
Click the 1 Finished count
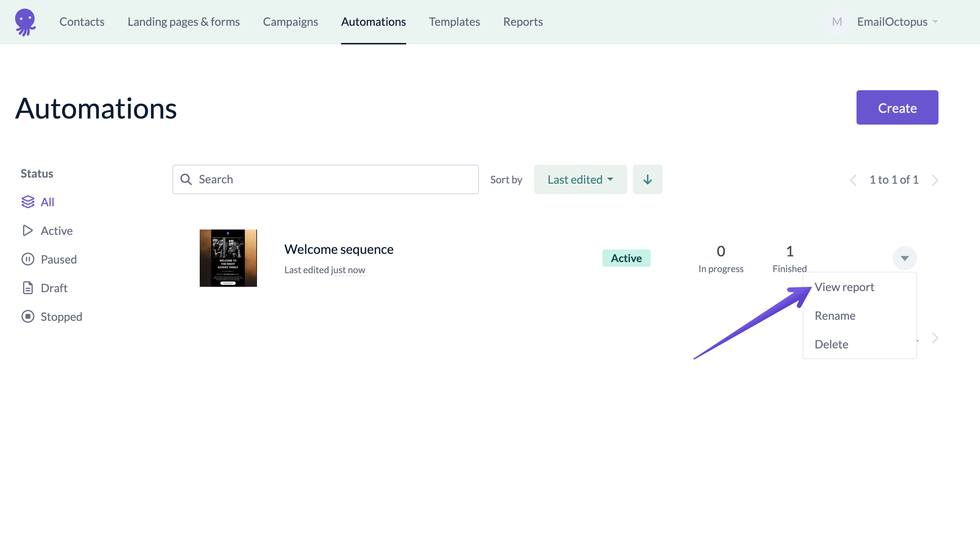(789, 259)
